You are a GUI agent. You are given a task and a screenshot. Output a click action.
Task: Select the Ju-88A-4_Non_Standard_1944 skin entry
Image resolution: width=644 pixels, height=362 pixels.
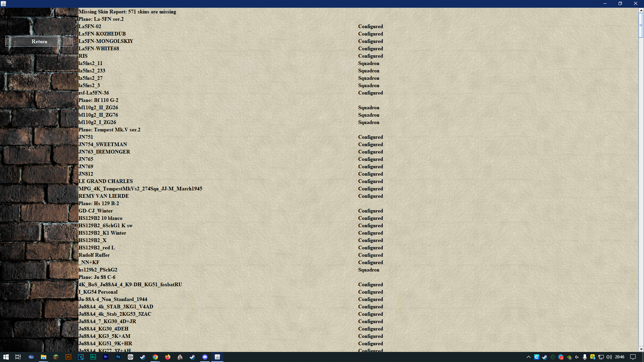[x=113, y=299]
